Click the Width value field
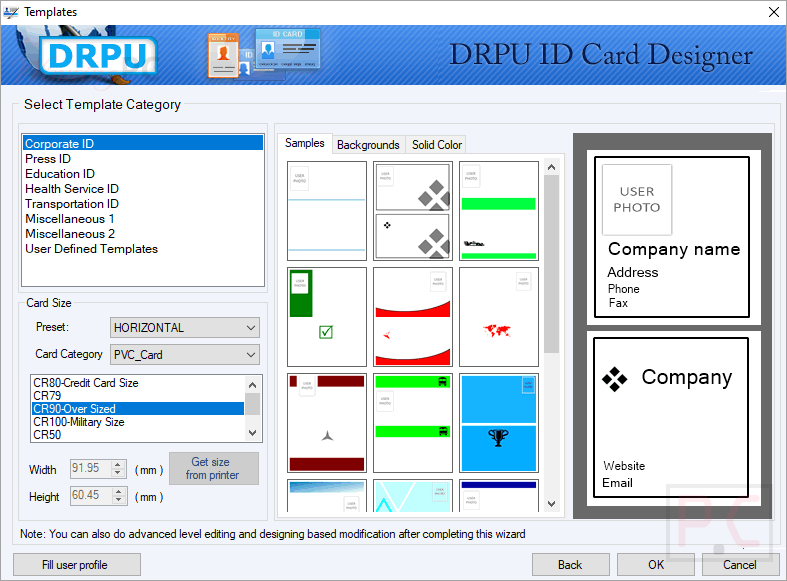787x581 pixels. pos(91,469)
